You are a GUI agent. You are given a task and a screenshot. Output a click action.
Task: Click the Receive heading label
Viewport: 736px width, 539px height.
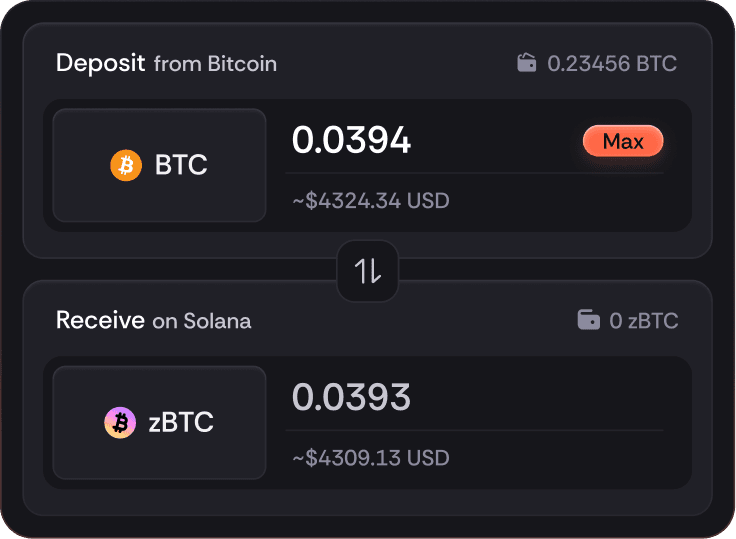(x=100, y=320)
